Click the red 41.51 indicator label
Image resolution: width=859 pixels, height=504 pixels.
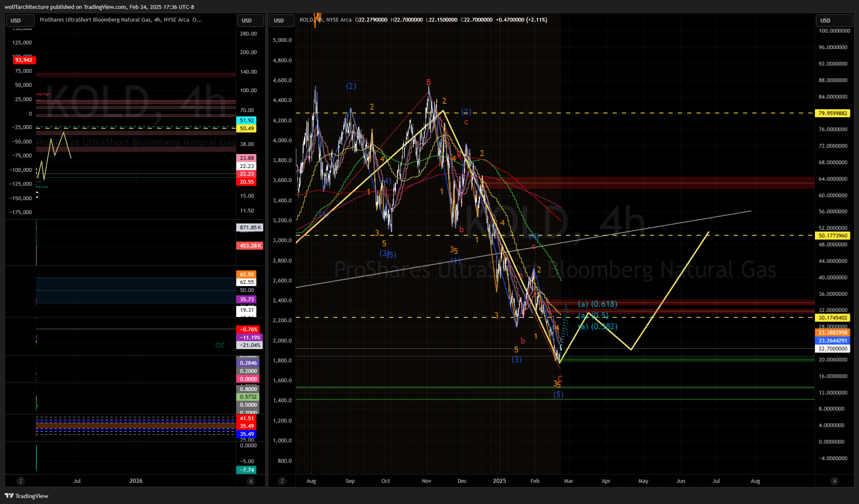(247, 419)
